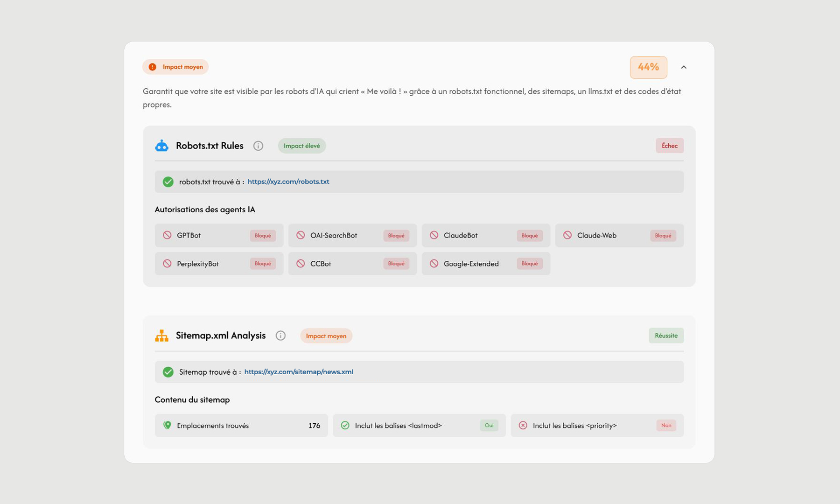This screenshot has width=840, height=504.
Task: Open the sitemap/news.xml link
Action: [x=299, y=372]
